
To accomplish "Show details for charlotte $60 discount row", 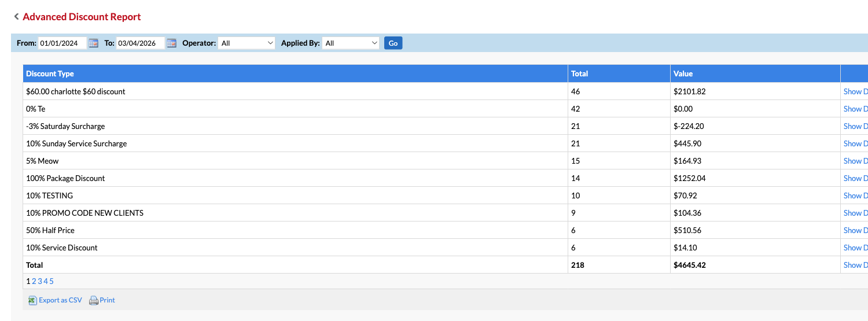I will [x=855, y=91].
